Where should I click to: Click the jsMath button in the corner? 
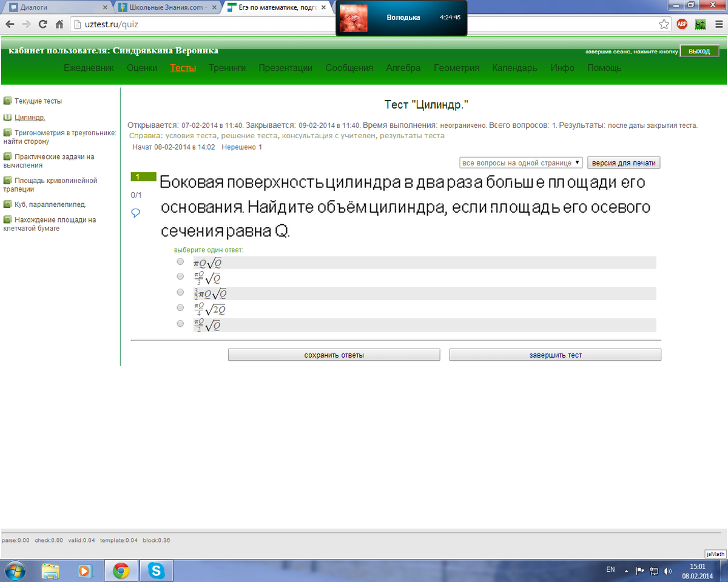(715, 554)
